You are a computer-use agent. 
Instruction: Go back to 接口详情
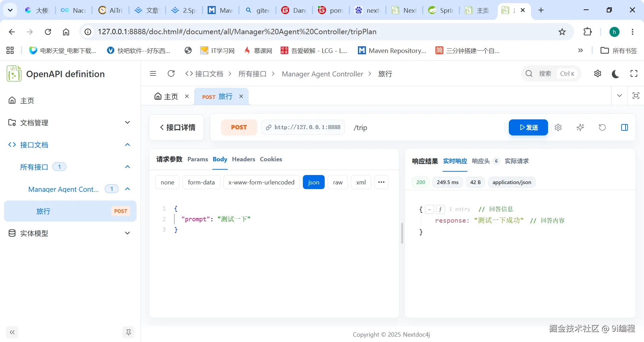point(177,127)
